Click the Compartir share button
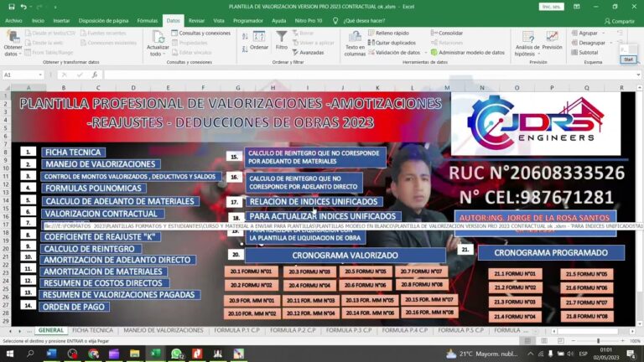 tap(620, 21)
